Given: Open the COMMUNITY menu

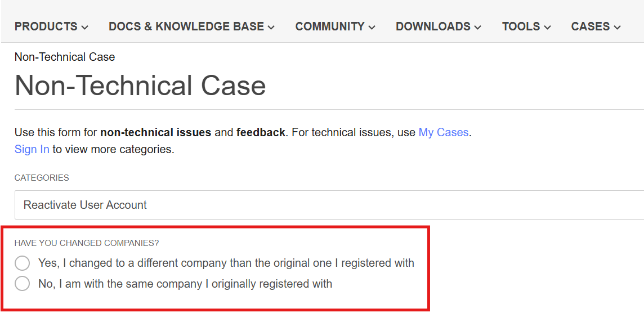Looking at the screenshot, I should pyautogui.click(x=330, y=26).
